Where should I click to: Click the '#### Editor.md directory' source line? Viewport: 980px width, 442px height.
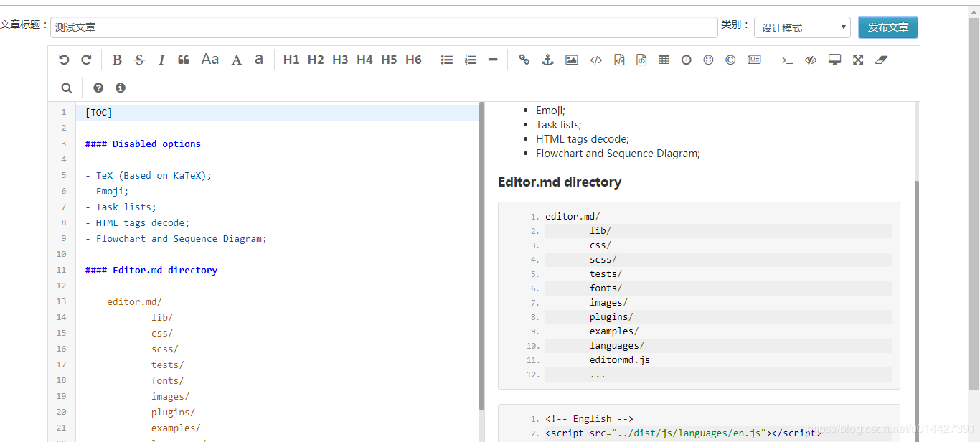click(x=151, y=270)
